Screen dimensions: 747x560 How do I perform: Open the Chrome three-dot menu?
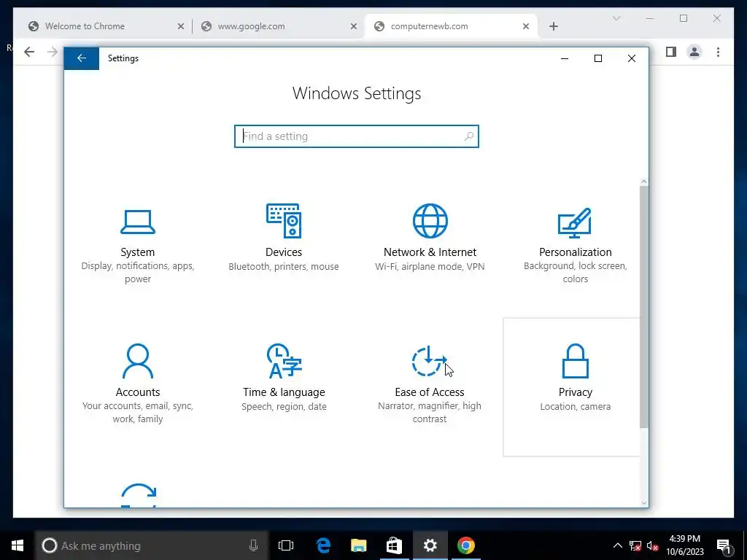718,52
